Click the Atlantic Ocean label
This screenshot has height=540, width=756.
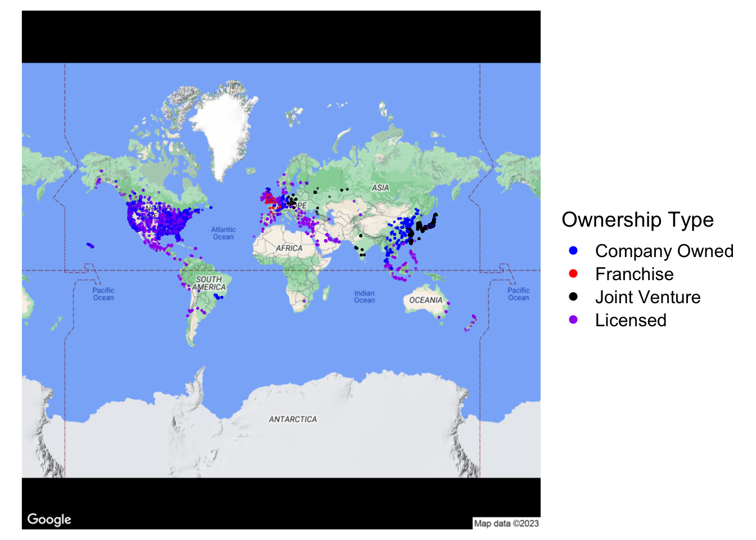[223, 233]
